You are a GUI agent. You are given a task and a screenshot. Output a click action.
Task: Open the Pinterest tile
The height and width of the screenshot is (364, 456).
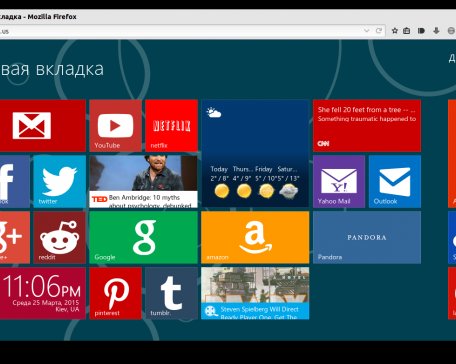(x=115, y=293)
